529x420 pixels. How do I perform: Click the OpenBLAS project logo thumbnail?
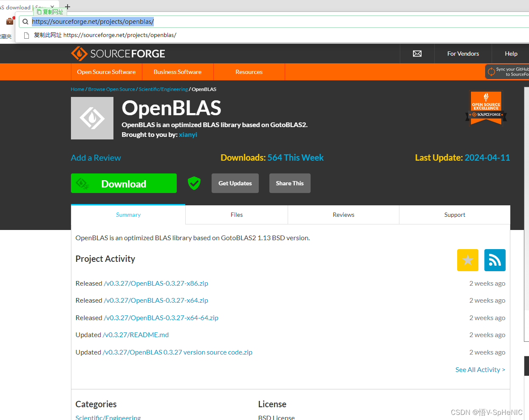(x=92, y=118)
